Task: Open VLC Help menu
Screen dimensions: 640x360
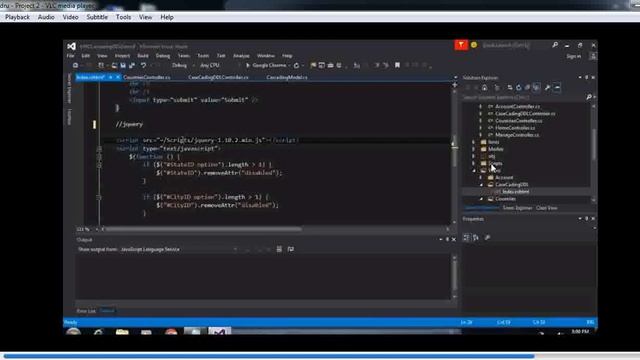Action: click(x=167, y=17)
